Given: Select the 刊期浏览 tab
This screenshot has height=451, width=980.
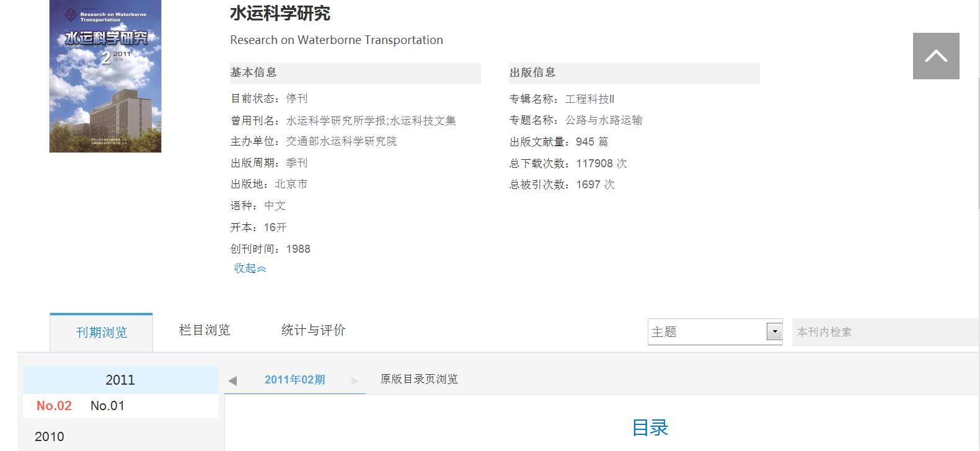Looking at the screenshot, I should coord(102,332).
